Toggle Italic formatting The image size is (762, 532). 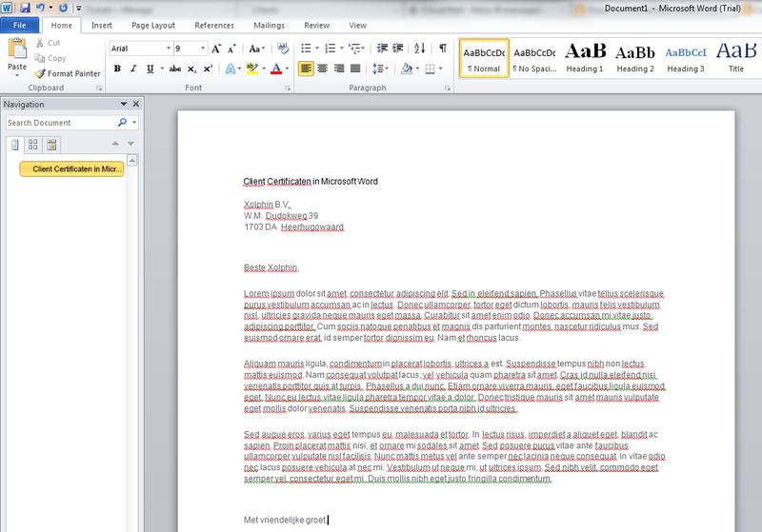[133, 69]
